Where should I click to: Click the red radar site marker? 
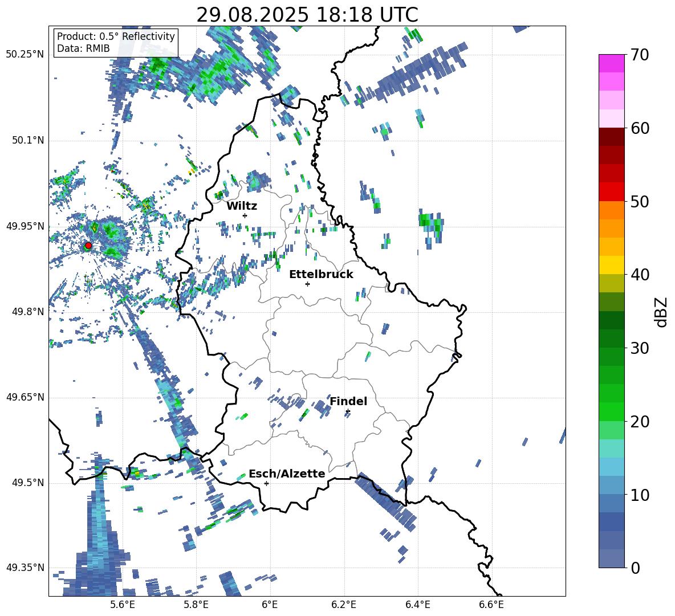point(88,246)
